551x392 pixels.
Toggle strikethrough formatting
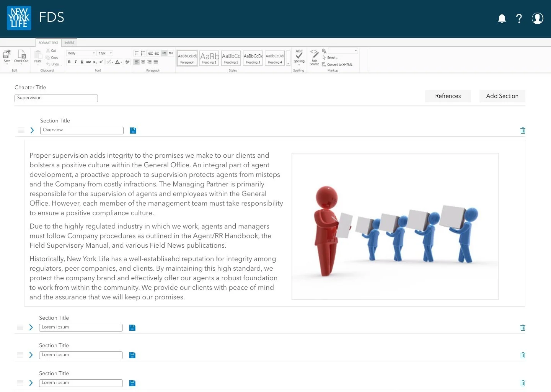pyautogui.click(x=88, y=62)
